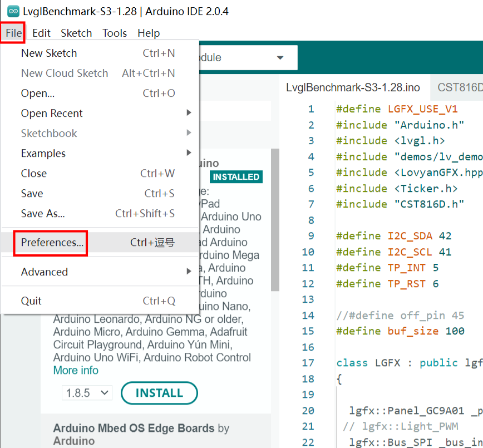Click line number 1 in editor gutter
483x448 pixels.
tap(311, 109)
